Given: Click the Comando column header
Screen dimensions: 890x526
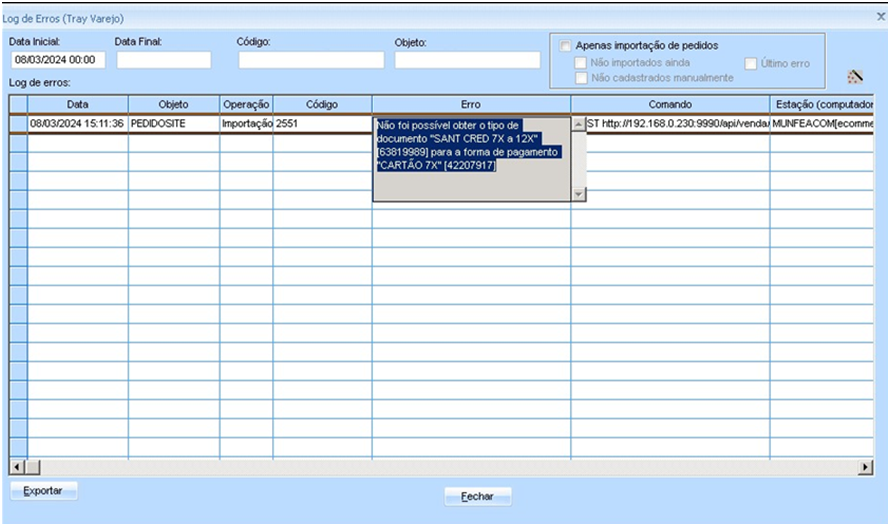Looking at the screenshot, I should click(670, 104).
